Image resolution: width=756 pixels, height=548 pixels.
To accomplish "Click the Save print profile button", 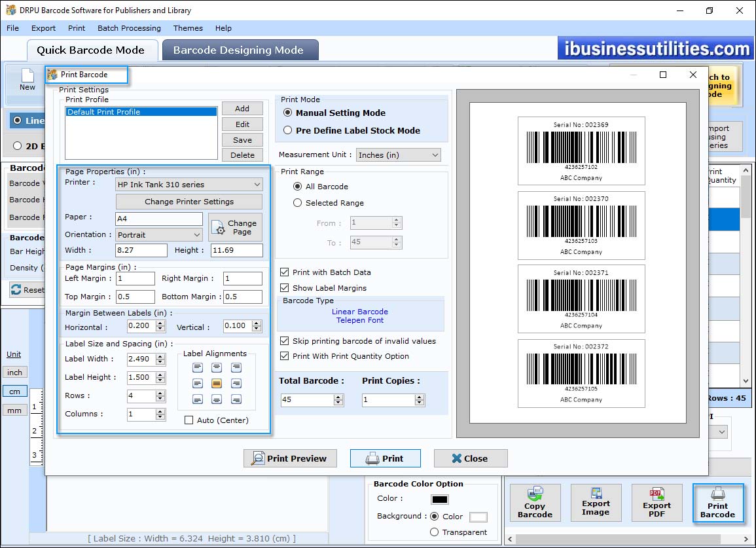I will pos(243,139).
